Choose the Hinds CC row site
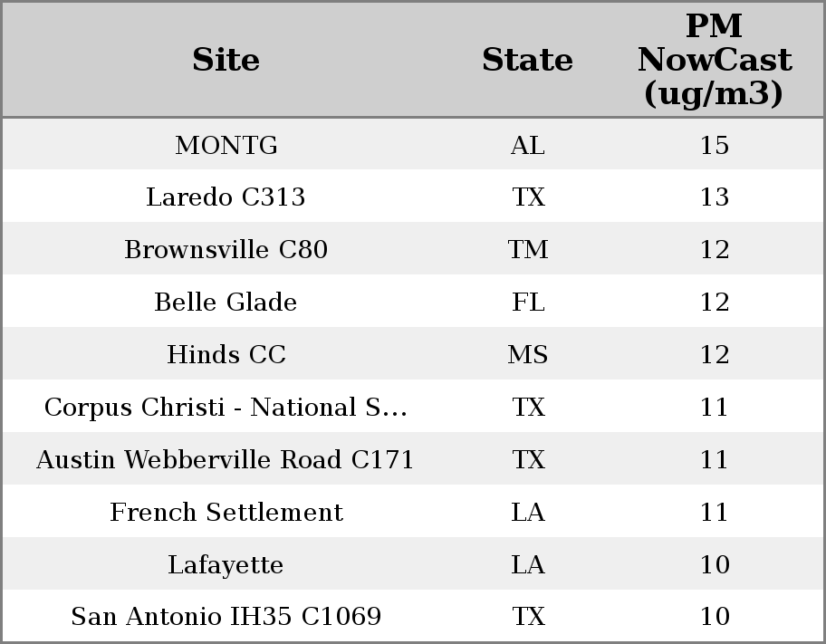826x644 pixels. pos(226,355)
